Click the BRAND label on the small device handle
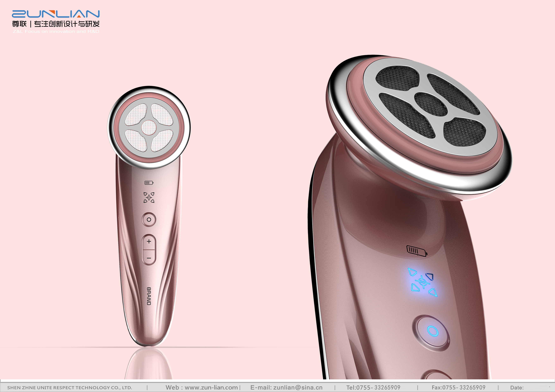The image size is (555, 392). (x=149, y=296)
